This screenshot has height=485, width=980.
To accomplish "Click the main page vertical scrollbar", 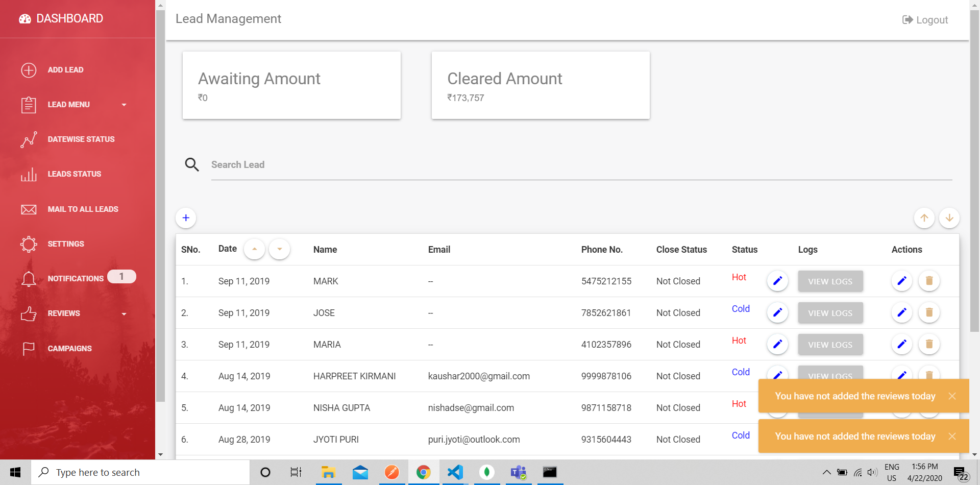I will click(x=974, y=171).
